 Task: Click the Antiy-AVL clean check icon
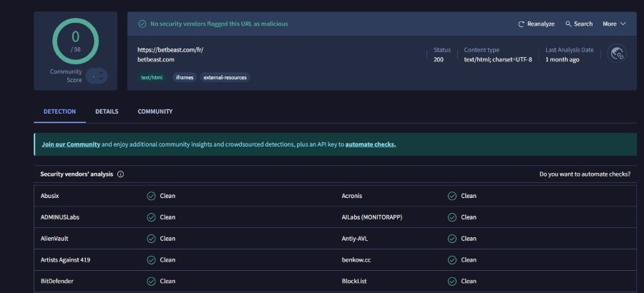point(452,239)
